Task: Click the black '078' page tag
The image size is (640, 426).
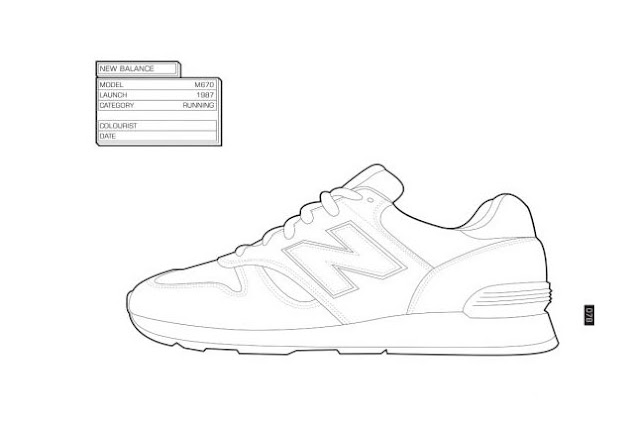Action: click(x=589, y=315)
